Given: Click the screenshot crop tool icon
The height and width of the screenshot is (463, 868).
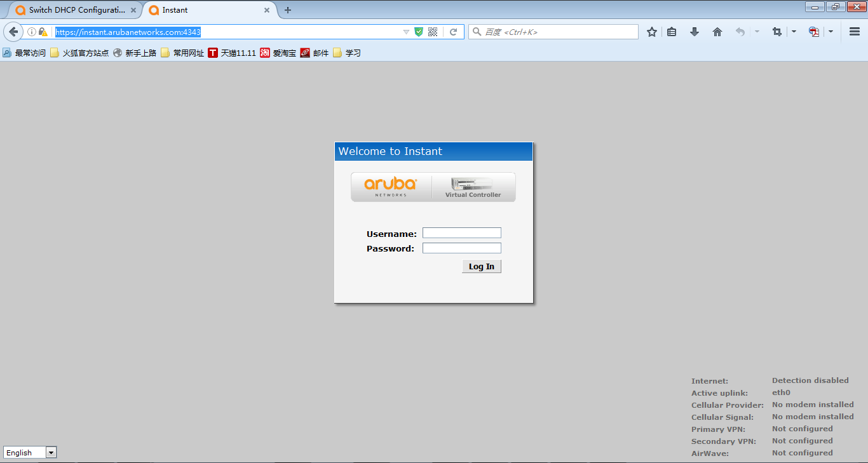Looking at the screenshot, I should pyautogui.click(x=776, y=32).
